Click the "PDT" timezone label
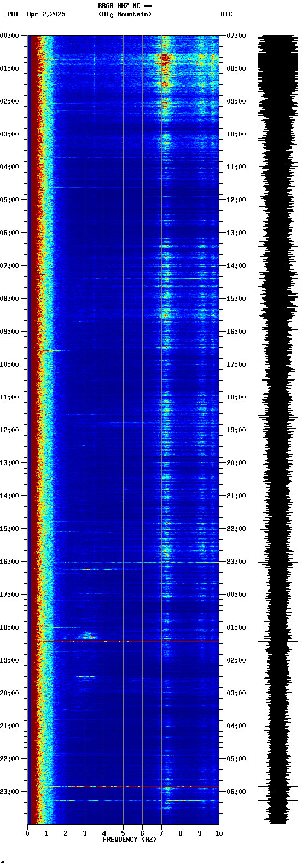The image size is (302, 868). (13, 14)
